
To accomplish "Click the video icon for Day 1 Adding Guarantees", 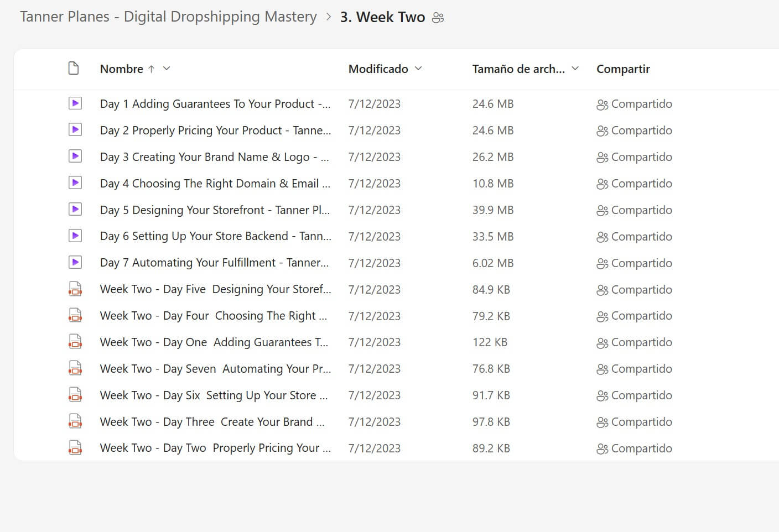I will [75, 103].
